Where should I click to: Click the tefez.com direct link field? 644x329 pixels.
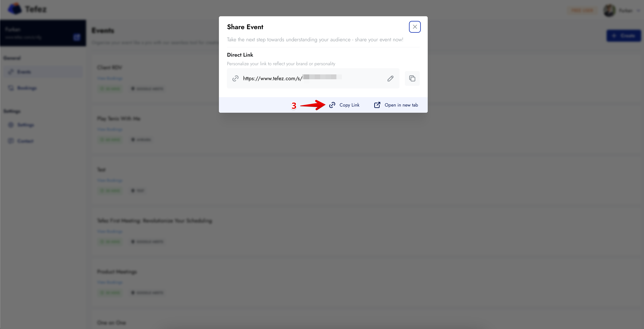click(x=313, y=79)
